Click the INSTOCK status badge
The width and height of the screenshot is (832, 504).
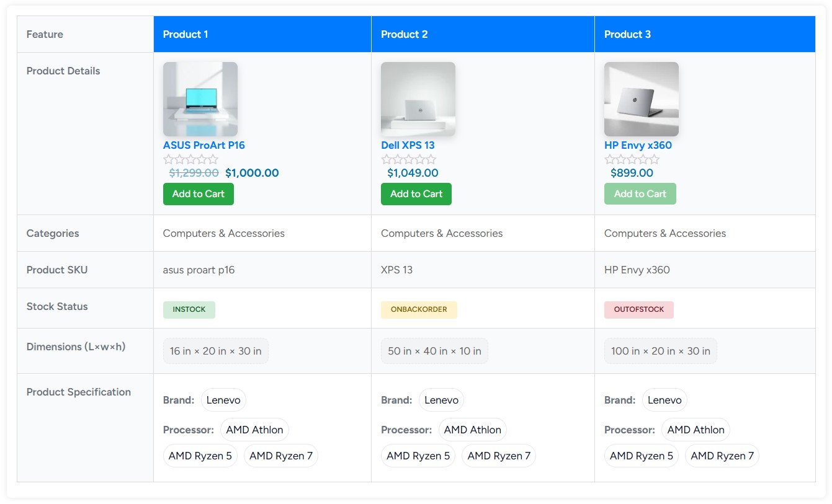(x=189, y=309)
